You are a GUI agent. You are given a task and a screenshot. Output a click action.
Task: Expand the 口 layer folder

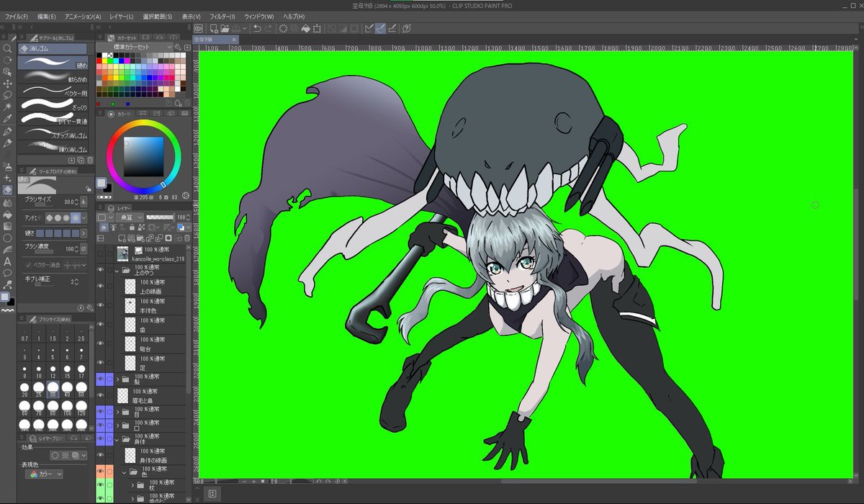click(x=117, y=424)
